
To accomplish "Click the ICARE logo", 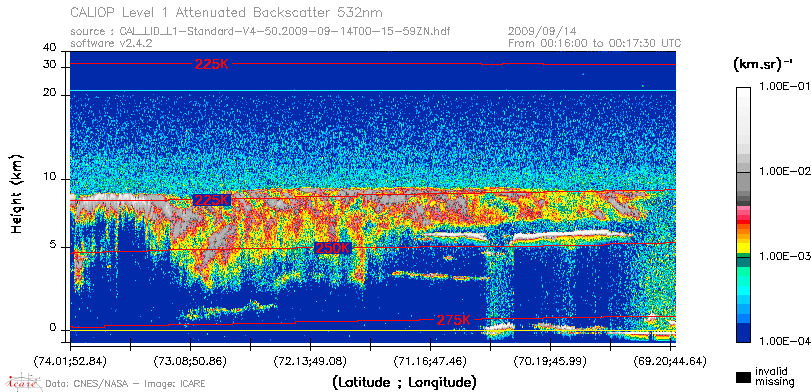I will [x=22, y=382].
